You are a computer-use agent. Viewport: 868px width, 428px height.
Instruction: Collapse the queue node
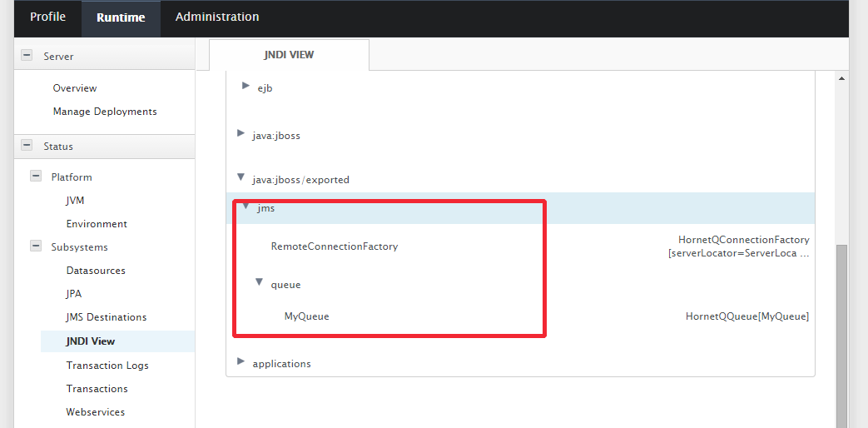click(x=259, y=282)
